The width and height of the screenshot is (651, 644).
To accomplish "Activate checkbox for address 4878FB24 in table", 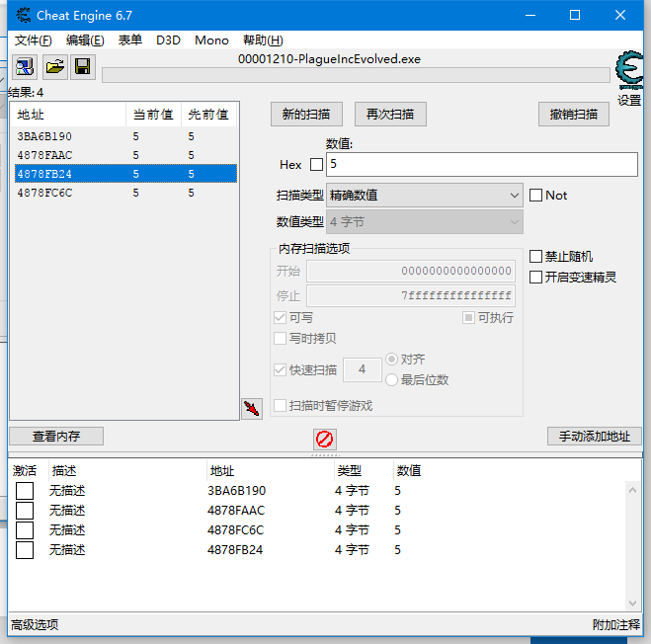I will pos(25,550).
